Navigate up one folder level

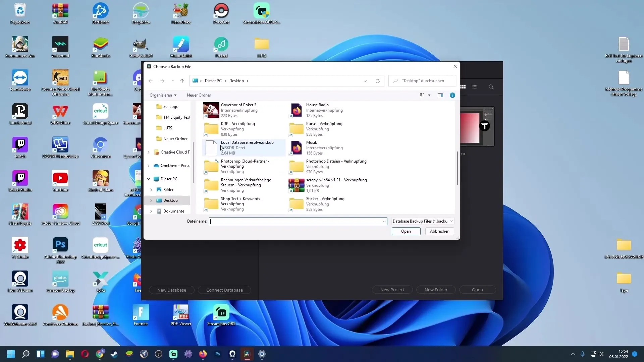pos(182,81)
